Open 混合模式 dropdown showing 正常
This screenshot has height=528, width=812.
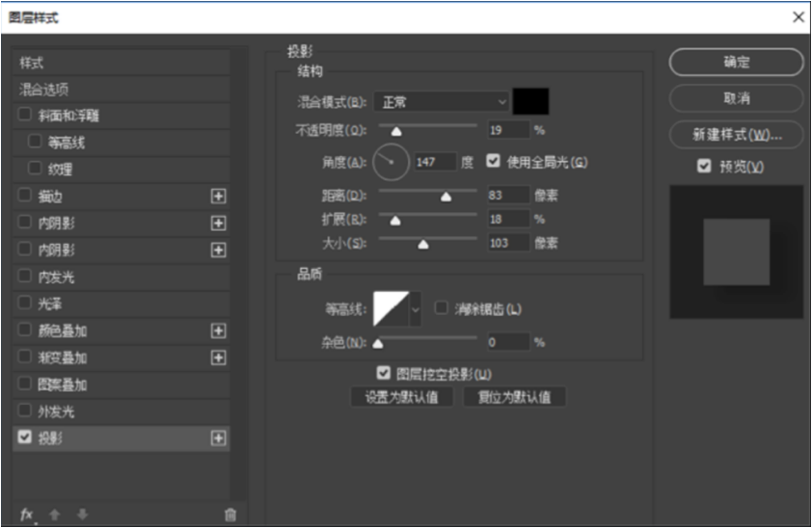point(442,102)
